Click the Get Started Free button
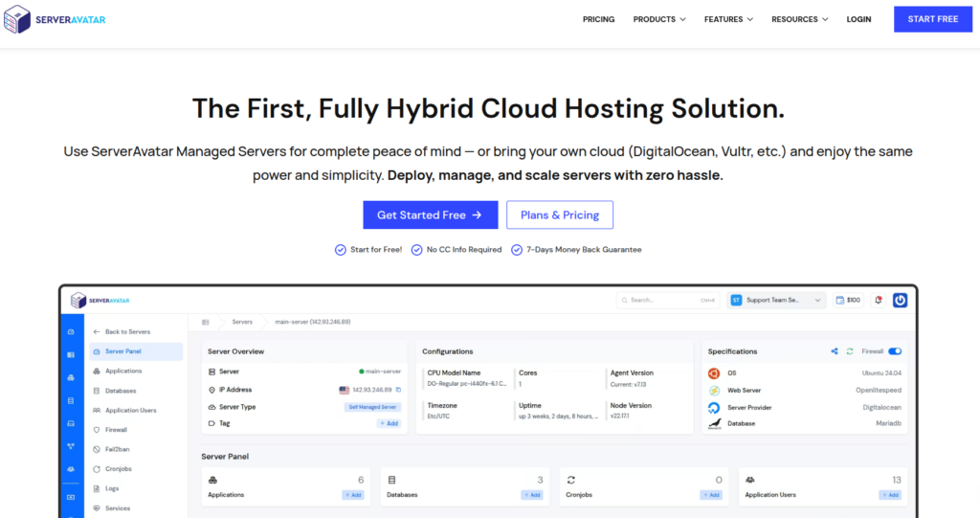 pyautogui.click(x=430, y=214)
